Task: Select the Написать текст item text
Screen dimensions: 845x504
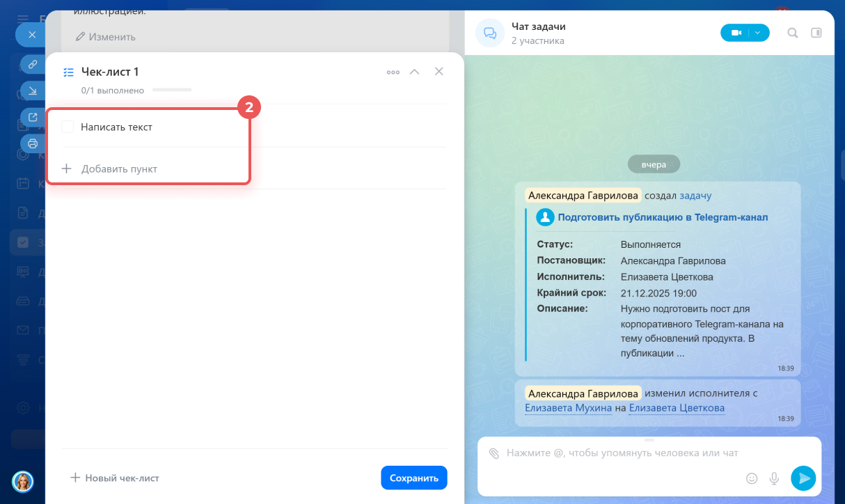Action: tap(116, 127)
